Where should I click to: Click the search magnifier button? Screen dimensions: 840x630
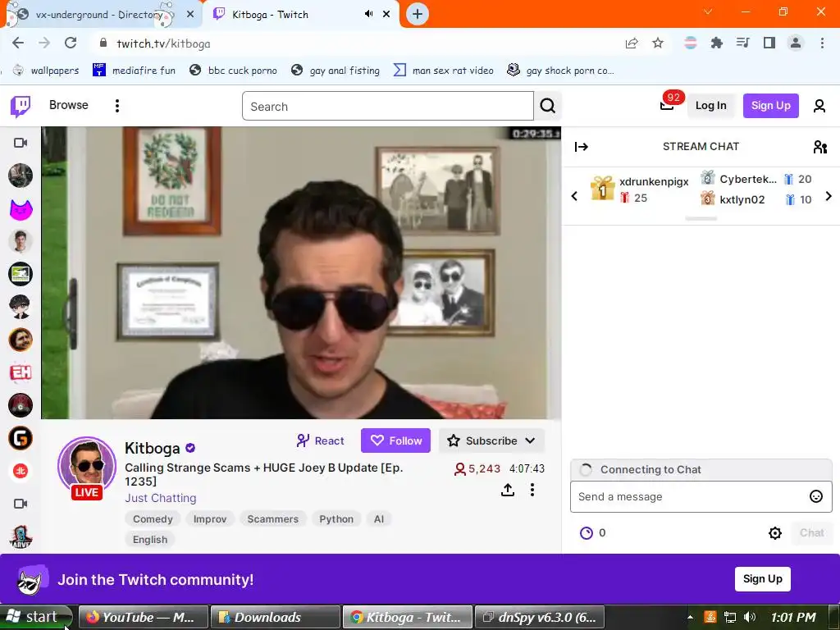tap(547, 106)
